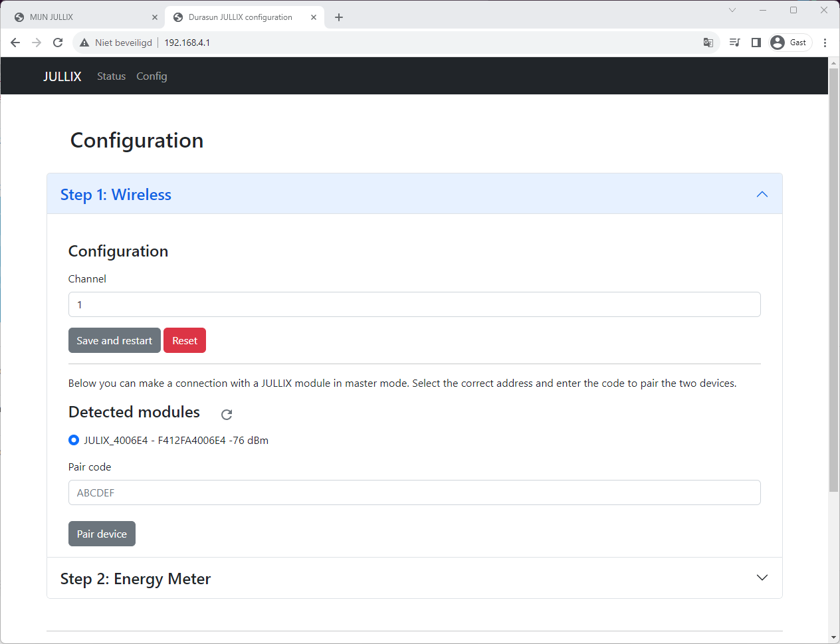Click the Niet beveiligd security warning
This screenshot has width=840, height=644.
click(116, 43)
